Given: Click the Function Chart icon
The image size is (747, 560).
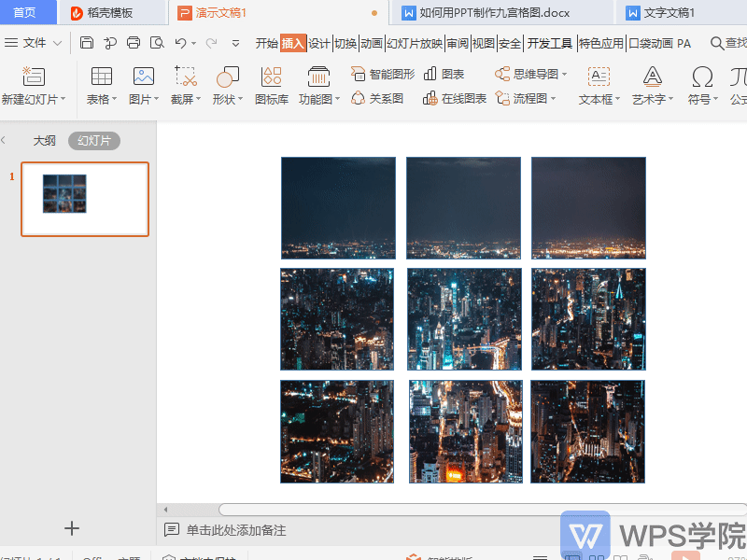Looking at the screenshot, I should click(x=318, y=77).
